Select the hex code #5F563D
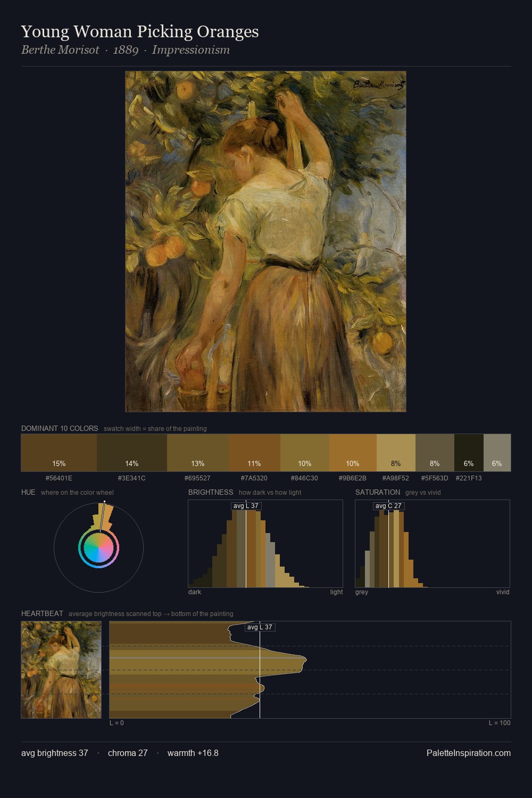 (435, 478)
